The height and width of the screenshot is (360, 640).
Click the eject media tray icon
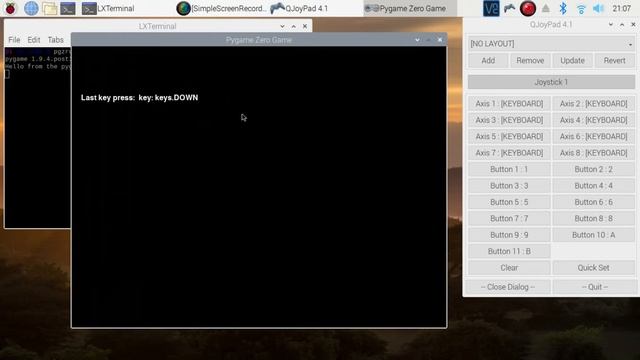546,8
